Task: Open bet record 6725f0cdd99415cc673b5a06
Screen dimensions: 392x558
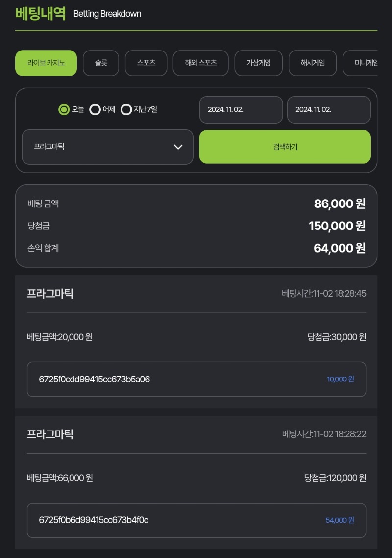Action: coord(196,380)
